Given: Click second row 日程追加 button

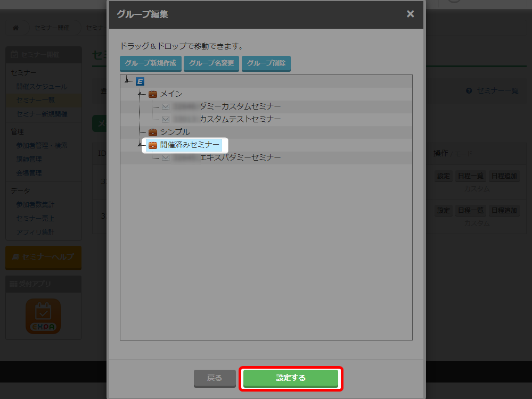Looking at the screenshot, I should click(x=504, y=211).
